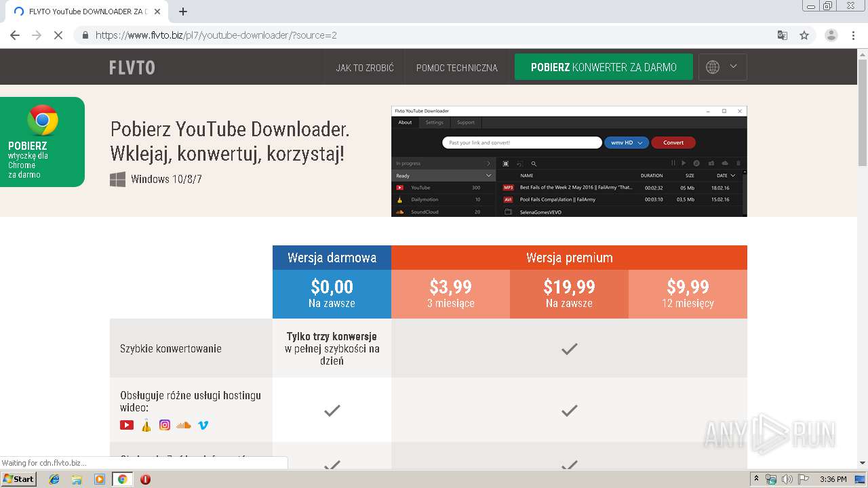Image resolution: width=868 pixels, height=488 pixels.
Task: Click the paste link field in screenshot
Action: pyautogui.click(x=522, y=142)
